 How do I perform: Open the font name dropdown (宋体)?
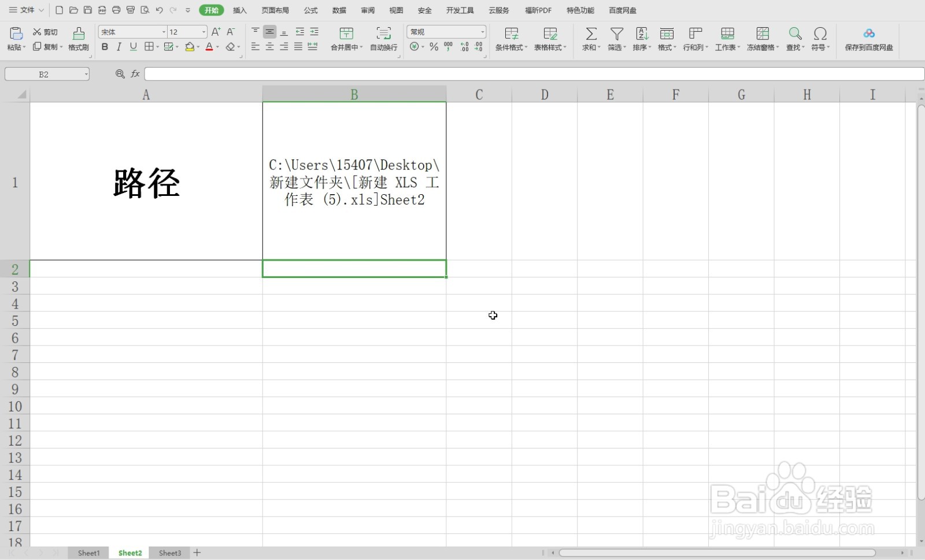pyautogui.click(x=164, y=32)
